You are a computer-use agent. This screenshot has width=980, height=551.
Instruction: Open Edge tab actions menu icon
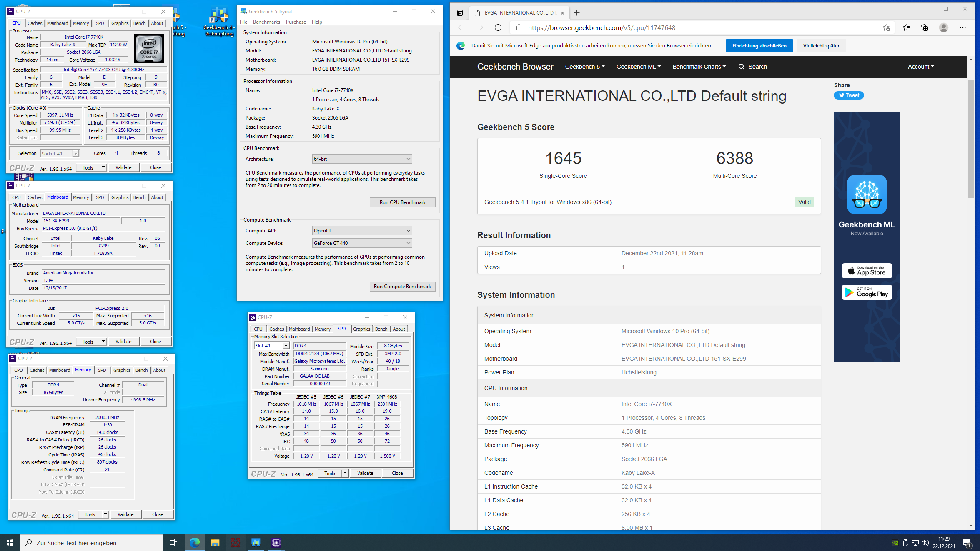coord(459,13)
